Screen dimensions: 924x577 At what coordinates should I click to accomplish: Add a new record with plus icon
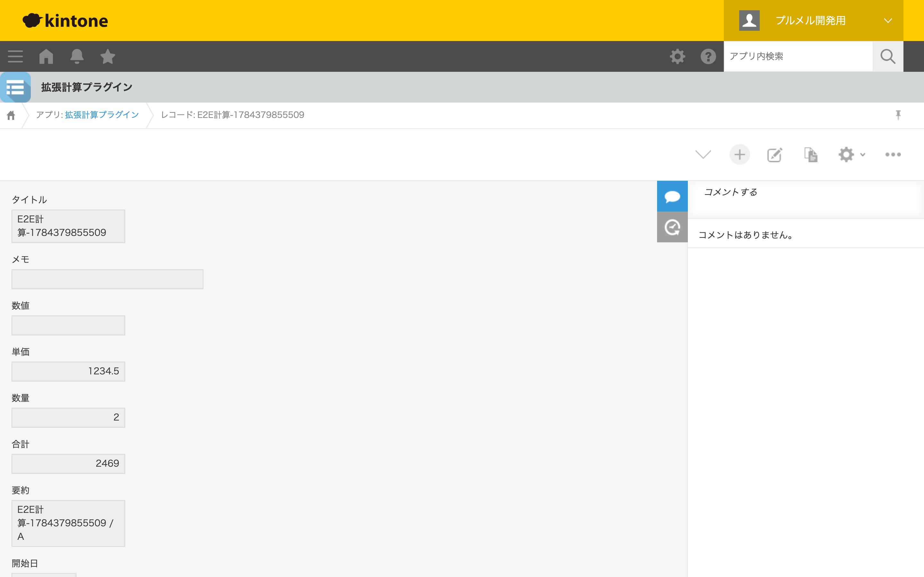tap(740, 155)
